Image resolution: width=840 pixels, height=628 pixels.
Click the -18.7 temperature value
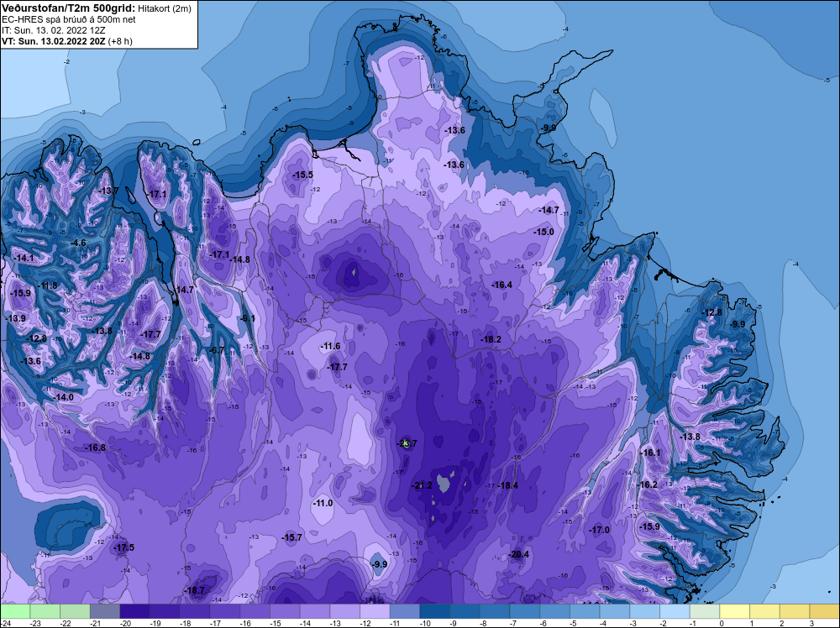tap(195, 590)
